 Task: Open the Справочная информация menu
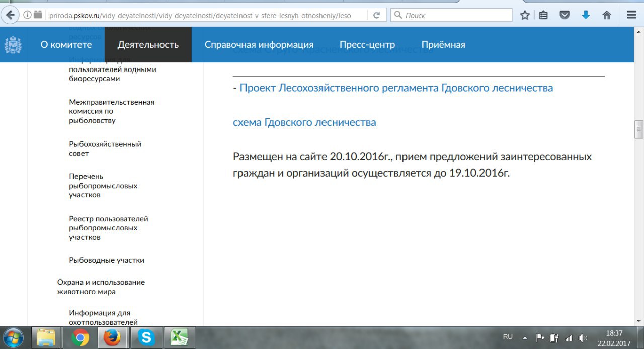tap(259, 45)
